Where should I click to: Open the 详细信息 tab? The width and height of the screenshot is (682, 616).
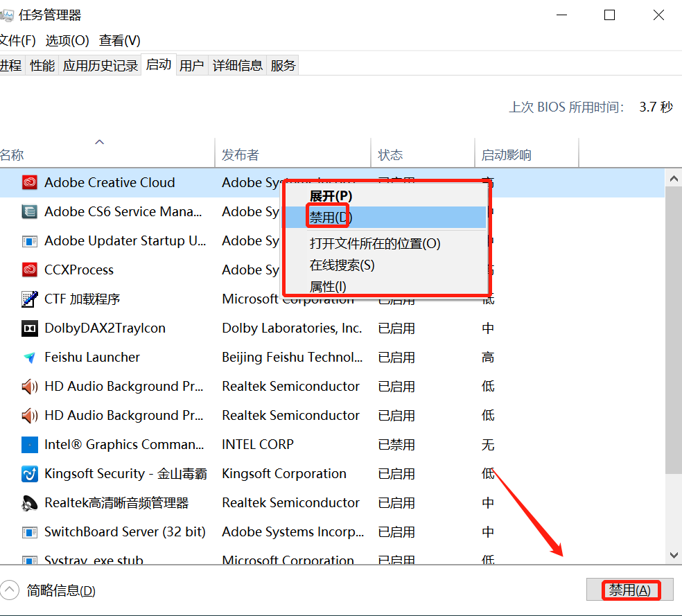[x=238, y=66]
